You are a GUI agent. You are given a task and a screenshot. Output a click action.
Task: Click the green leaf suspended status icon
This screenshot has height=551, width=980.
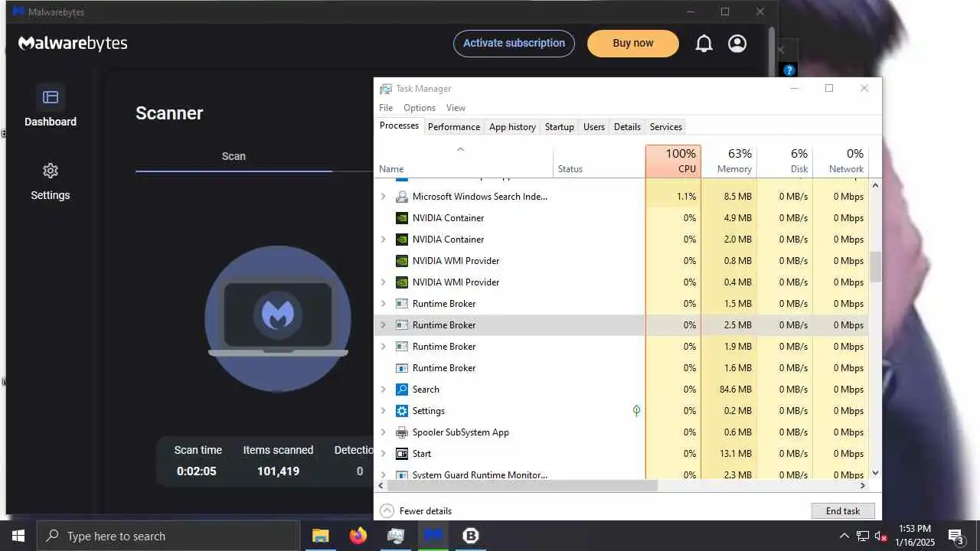coord(636,411)
